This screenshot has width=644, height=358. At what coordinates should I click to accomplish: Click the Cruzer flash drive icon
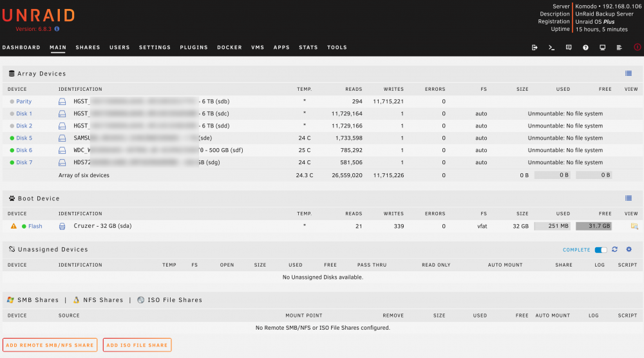click(62, 226)
